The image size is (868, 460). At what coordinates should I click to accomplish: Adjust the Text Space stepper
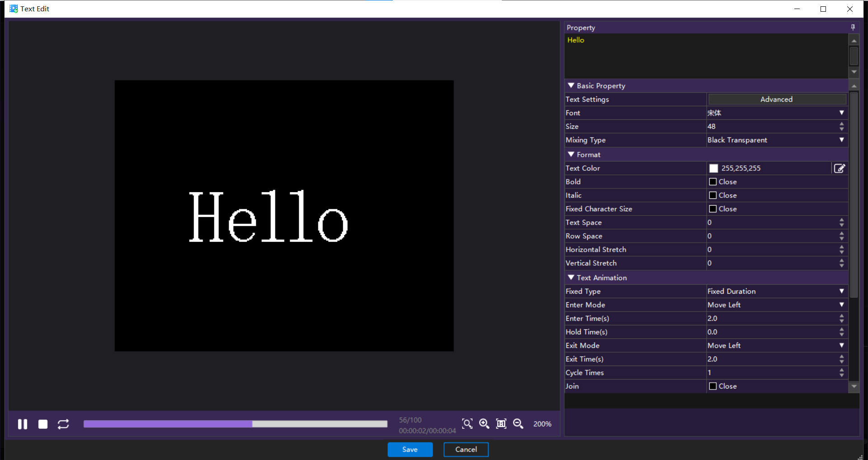click(x=841, y=222)
